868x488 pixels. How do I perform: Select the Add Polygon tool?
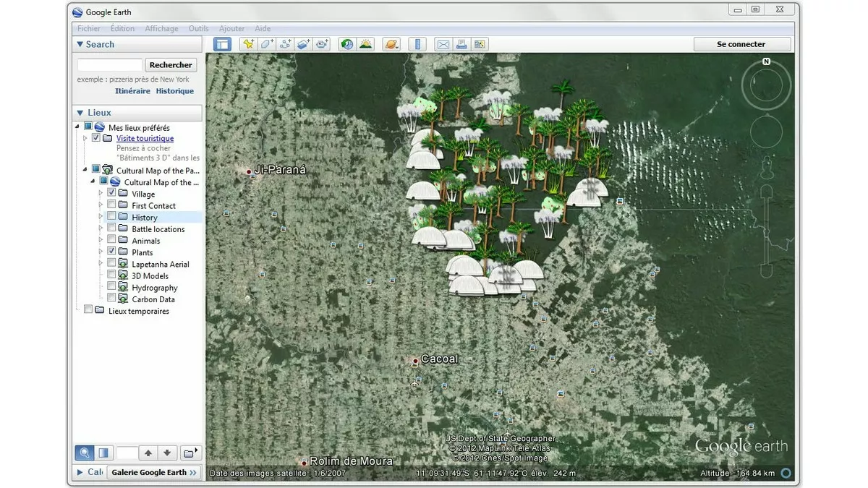tap(266, 43)
